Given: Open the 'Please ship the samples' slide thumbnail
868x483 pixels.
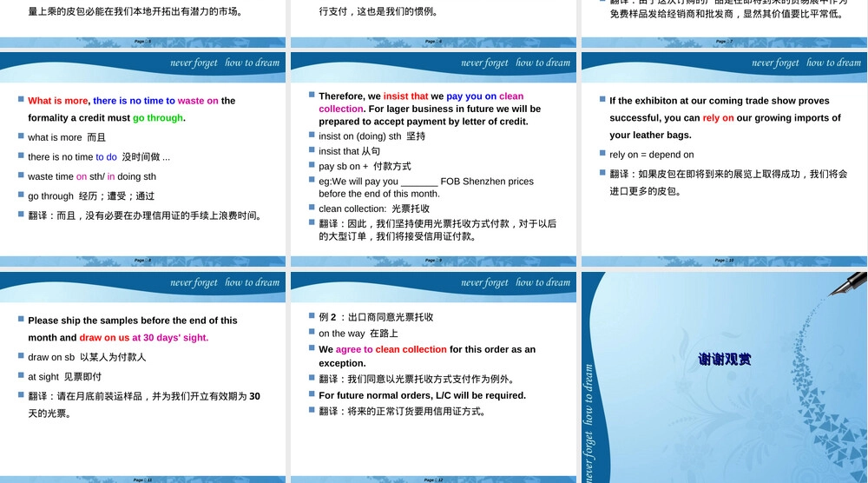Looking at the screenshot, I should click(x=143, y=377).
